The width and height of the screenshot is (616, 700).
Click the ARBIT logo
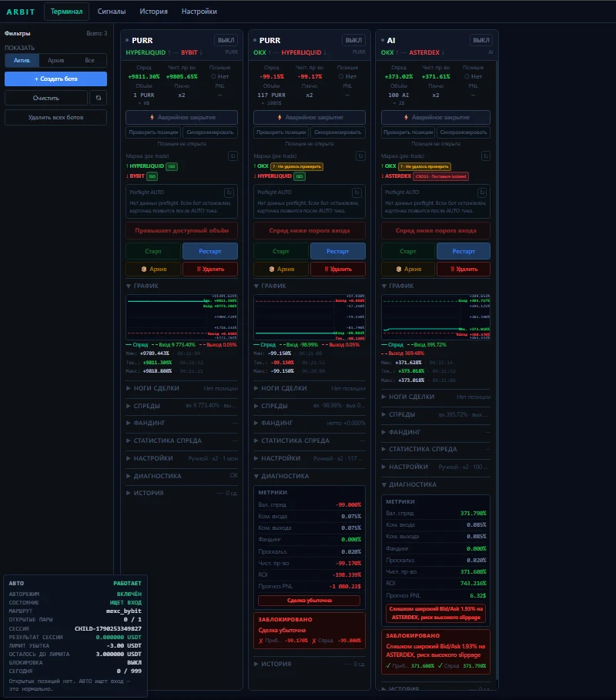click(21, 12)
